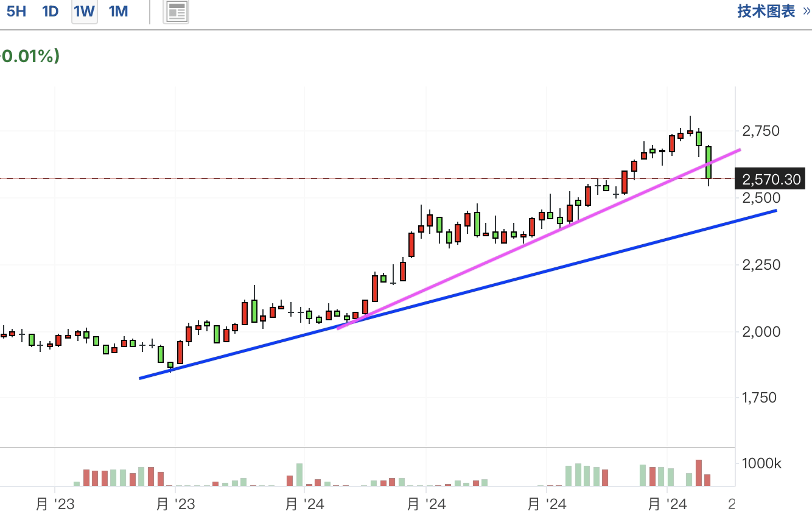Click the 2,000 price axis label

click(x=761, y=332)
